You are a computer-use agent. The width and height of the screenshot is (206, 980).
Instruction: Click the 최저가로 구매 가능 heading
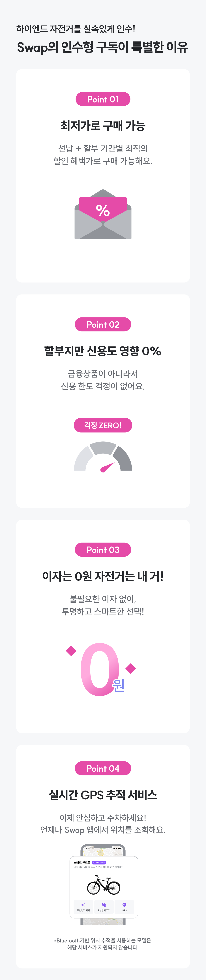coord(103,125)
